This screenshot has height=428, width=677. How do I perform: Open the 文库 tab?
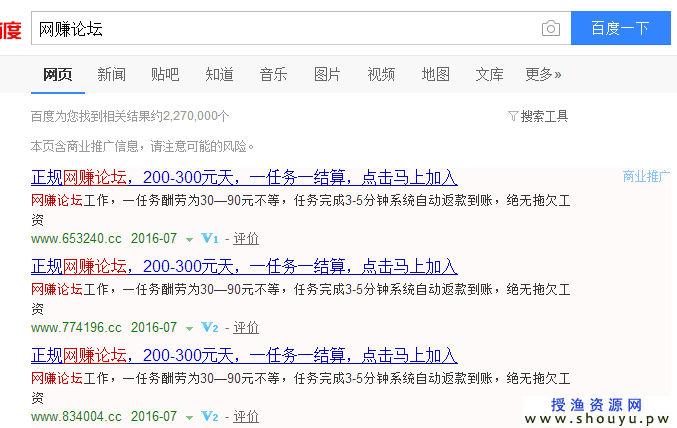[489, 74]
